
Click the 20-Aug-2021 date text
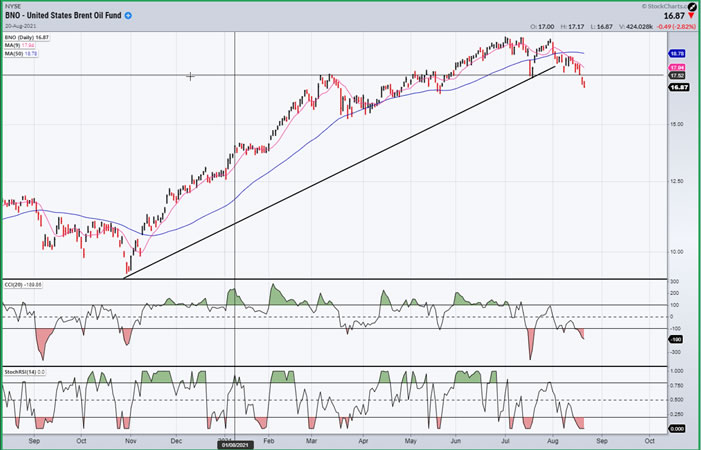tap(21, 26)
